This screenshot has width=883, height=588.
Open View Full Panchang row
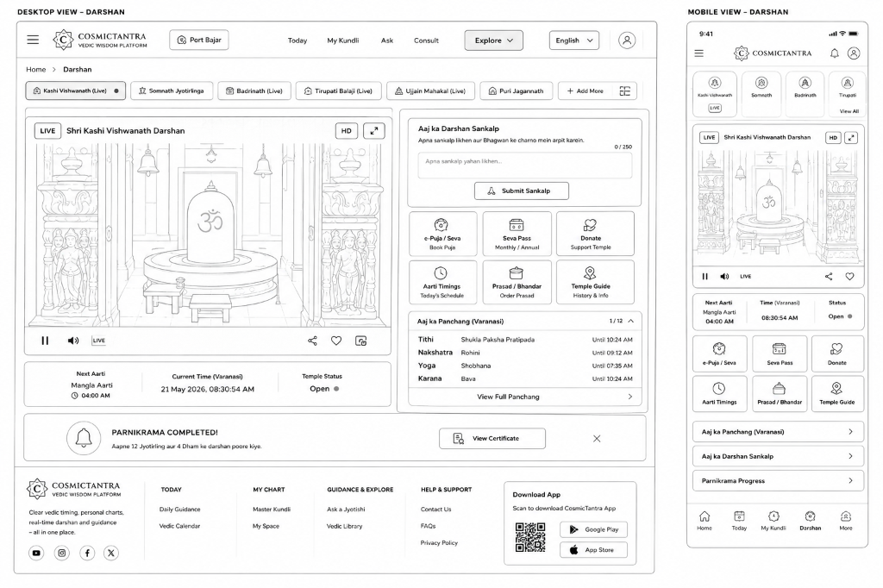click(525, 397)
